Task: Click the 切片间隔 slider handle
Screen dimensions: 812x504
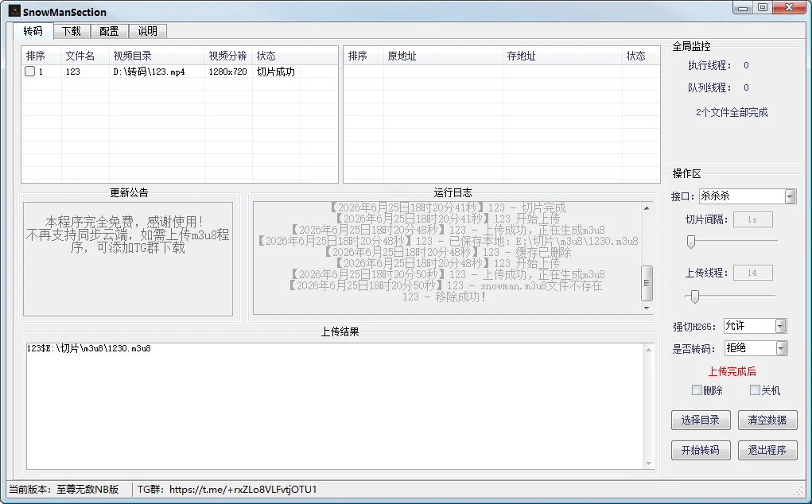Action: click(691, 242)
